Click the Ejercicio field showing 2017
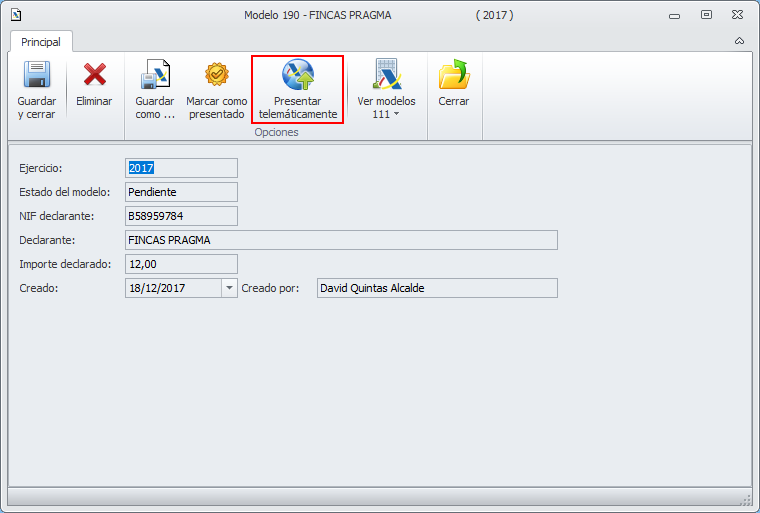This screenshot has height=513, width=760. coord(181,168)
